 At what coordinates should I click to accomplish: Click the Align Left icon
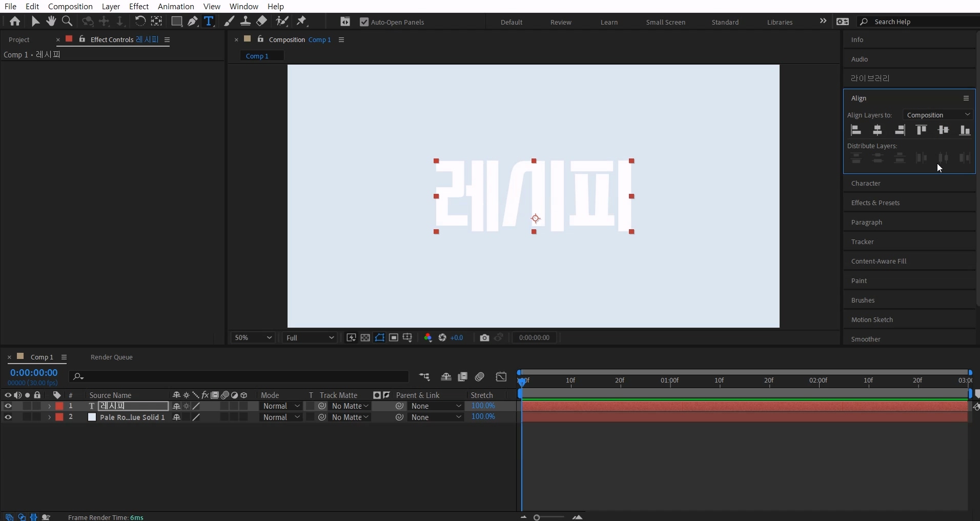pos(856,130)
